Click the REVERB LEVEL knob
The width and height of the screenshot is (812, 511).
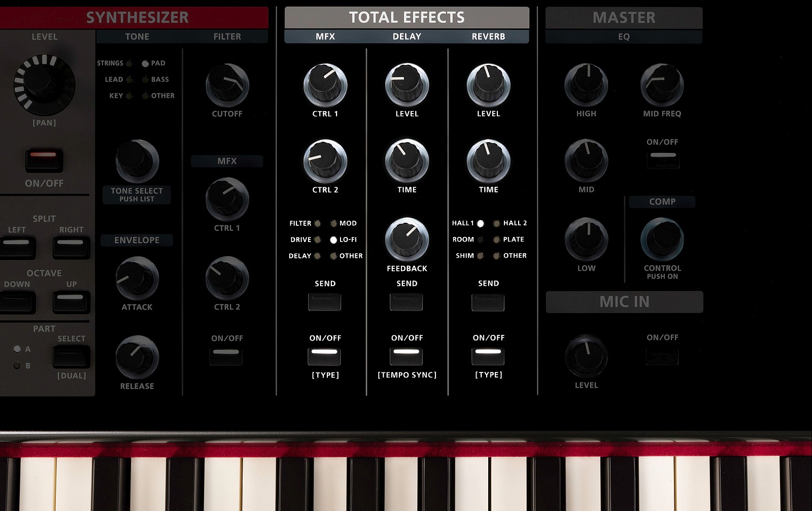(x=488, y=85)
